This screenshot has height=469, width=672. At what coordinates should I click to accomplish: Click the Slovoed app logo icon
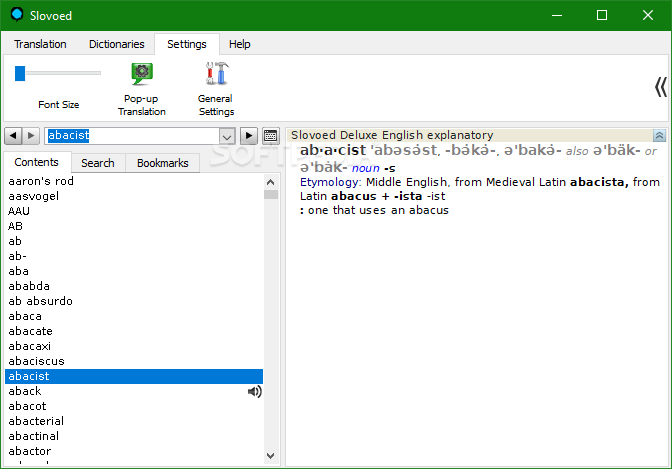click(17, 15)
